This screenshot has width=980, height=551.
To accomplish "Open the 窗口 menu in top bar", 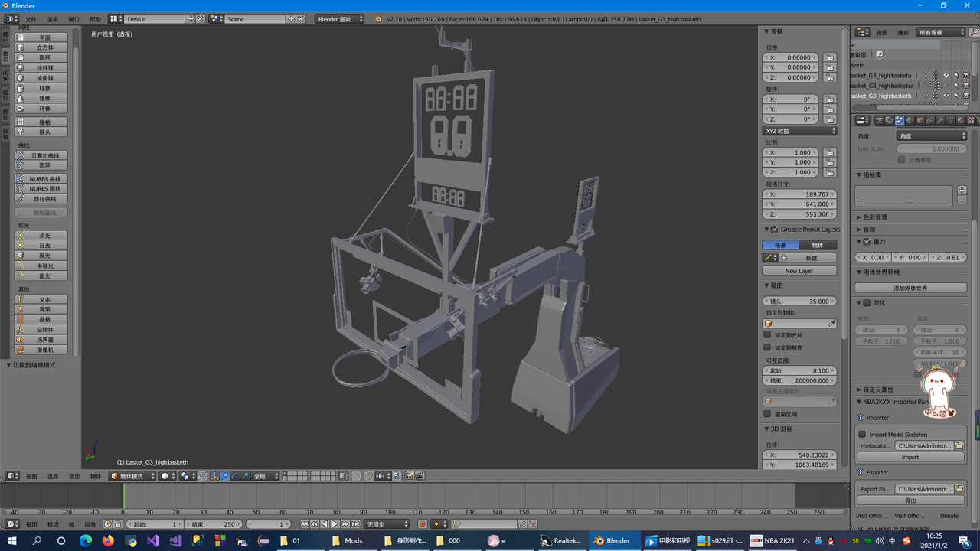I will click(x=74, y=19).
